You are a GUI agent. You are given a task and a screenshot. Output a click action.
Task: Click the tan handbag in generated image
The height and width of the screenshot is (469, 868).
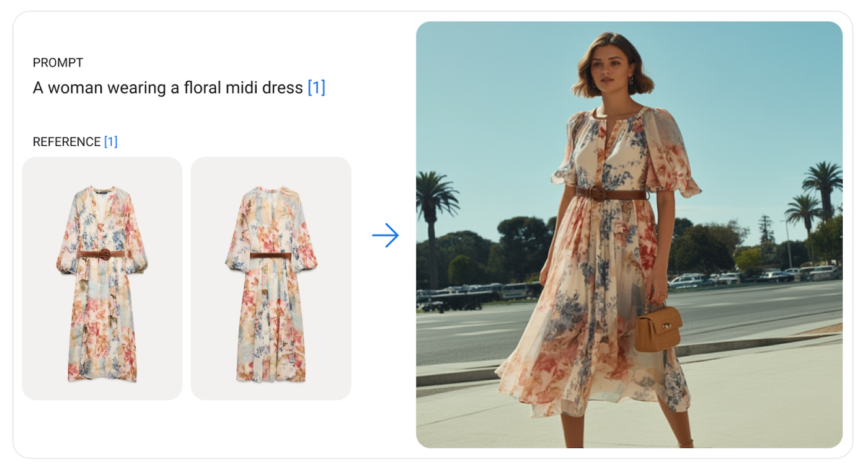pos(658,328)
